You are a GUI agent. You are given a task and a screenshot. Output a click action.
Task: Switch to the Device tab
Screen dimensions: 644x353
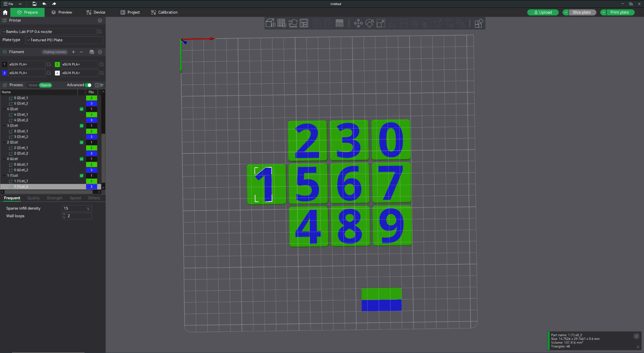tap(96, 12)
